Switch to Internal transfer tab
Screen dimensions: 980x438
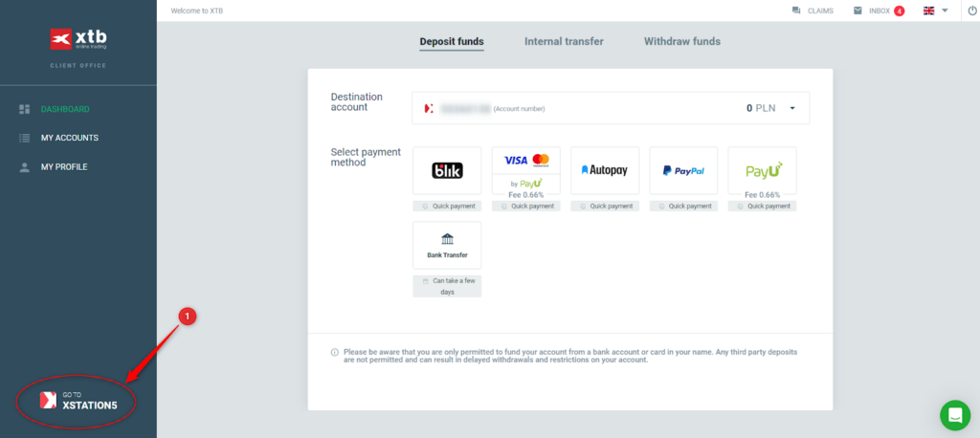tap(564, 42)
